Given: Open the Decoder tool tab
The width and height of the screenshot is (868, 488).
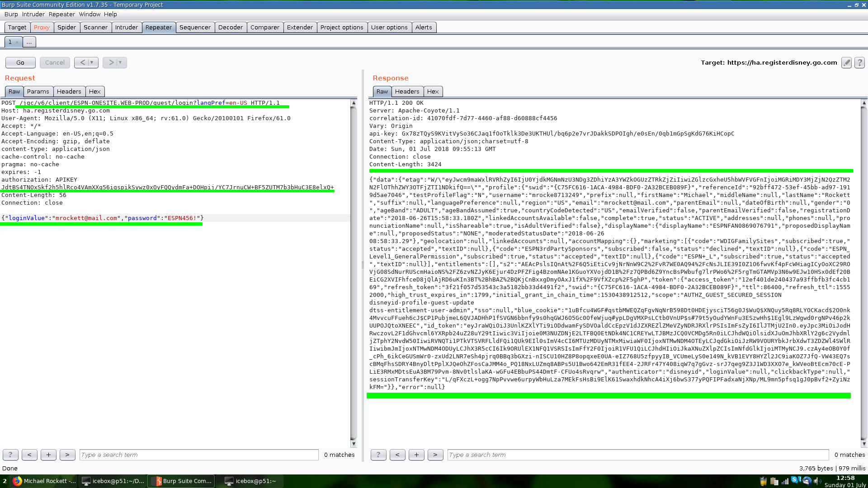Looking at the screenshot, I should [x=230, y=28].
